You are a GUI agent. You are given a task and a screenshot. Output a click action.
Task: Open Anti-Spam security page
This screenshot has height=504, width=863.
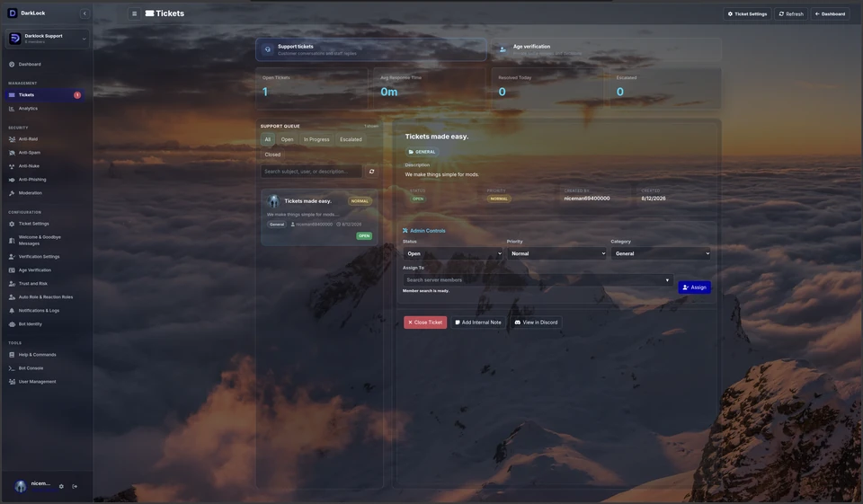click(29, 153)
